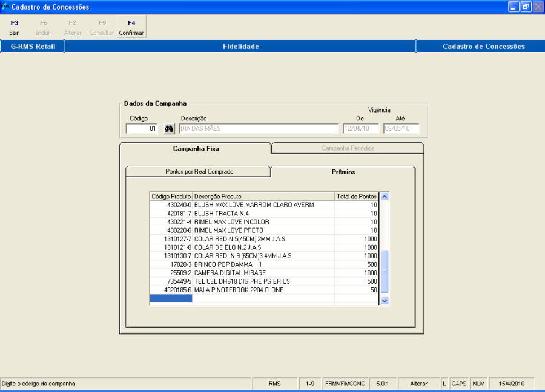Select row CAMERA DIGITAL MIRAGE
The width and height of the screenshot is (545, 392).
pyautogui.click(x=264, y=273)
